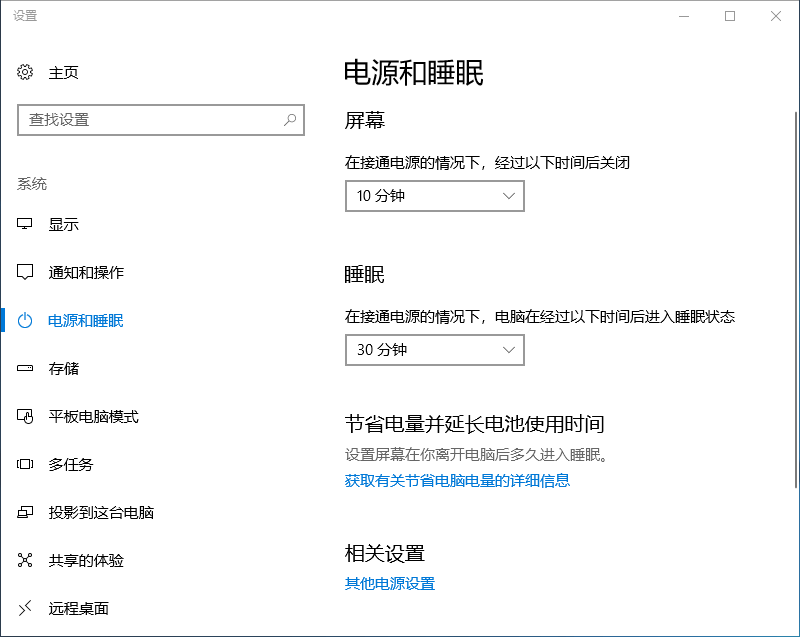Screen dimensions: 800x637
Task: Expand the screen-off dropdown showing 10 分钟
Action: (x=434, y=196)
